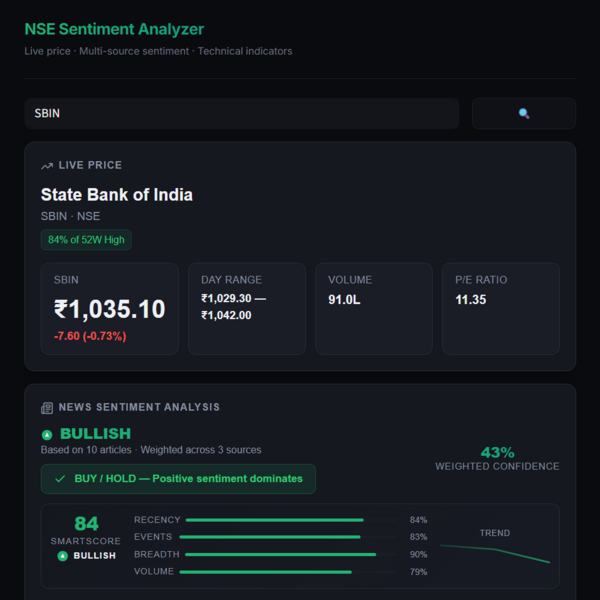Click the ₹1,035.10 price value
The height and width of the screenshot is (600, 600).
coord(109,309)
